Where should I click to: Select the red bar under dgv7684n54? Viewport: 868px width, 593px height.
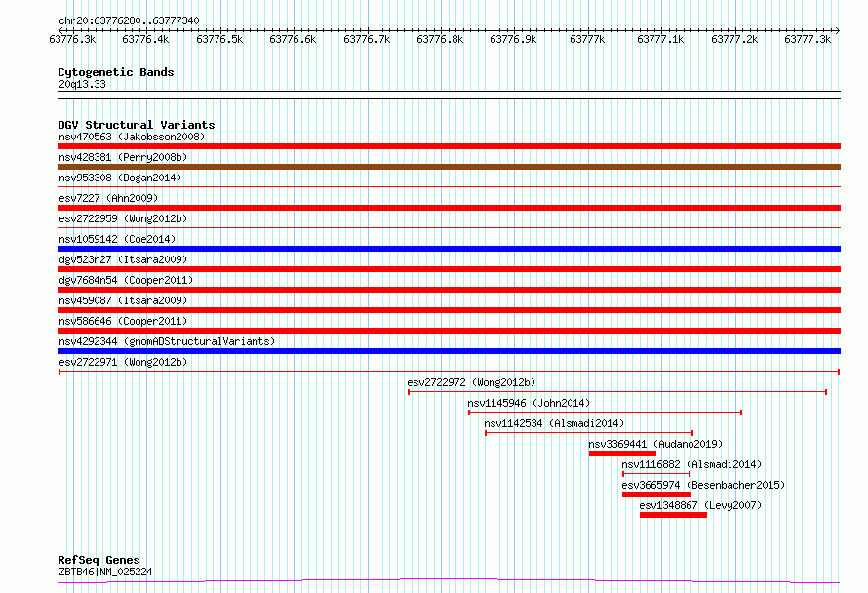(x=449, y=290)
